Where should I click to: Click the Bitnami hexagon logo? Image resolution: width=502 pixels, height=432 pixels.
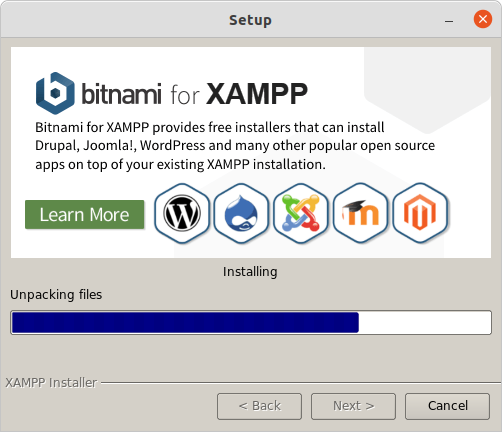point(55,93)
